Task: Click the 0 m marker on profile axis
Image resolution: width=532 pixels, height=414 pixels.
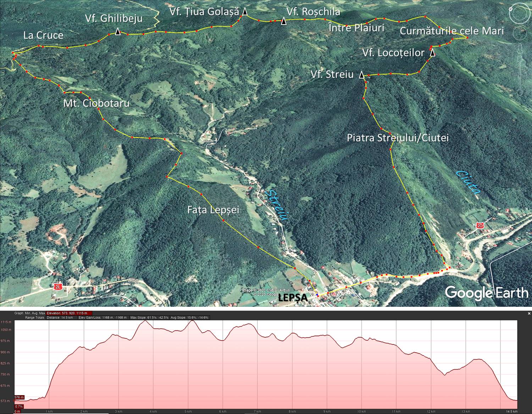Action: point(17,411)
